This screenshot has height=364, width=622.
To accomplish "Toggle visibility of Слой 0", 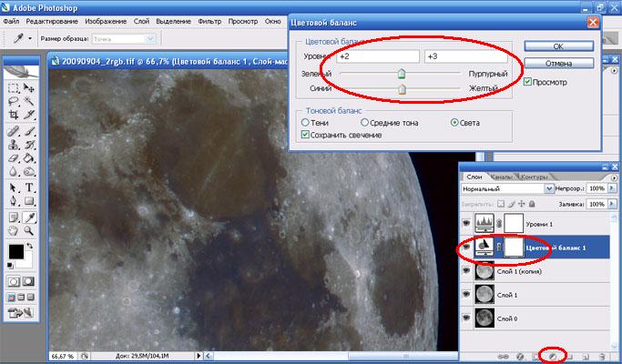I will [466, 318].
